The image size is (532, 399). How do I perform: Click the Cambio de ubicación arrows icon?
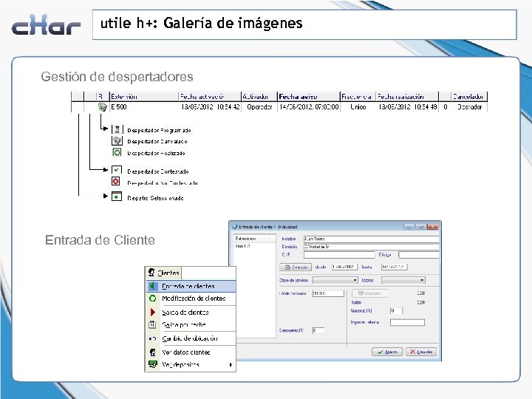tap(152, 338)
